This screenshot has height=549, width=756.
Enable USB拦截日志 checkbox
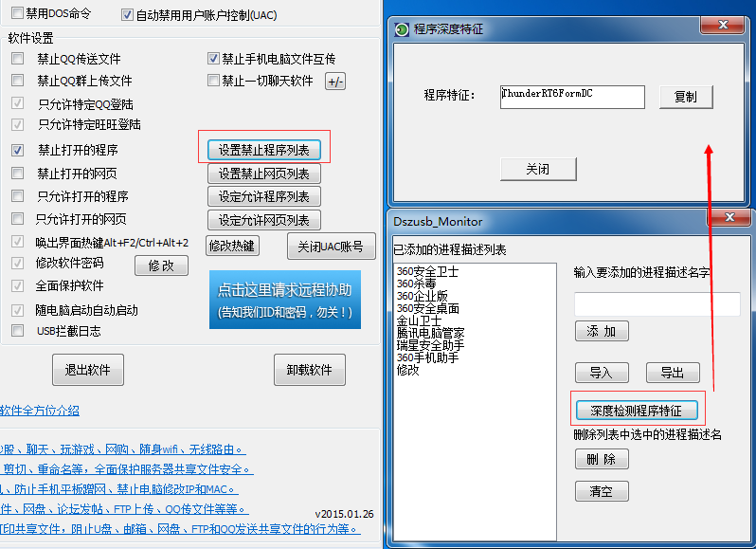point(18,331)
